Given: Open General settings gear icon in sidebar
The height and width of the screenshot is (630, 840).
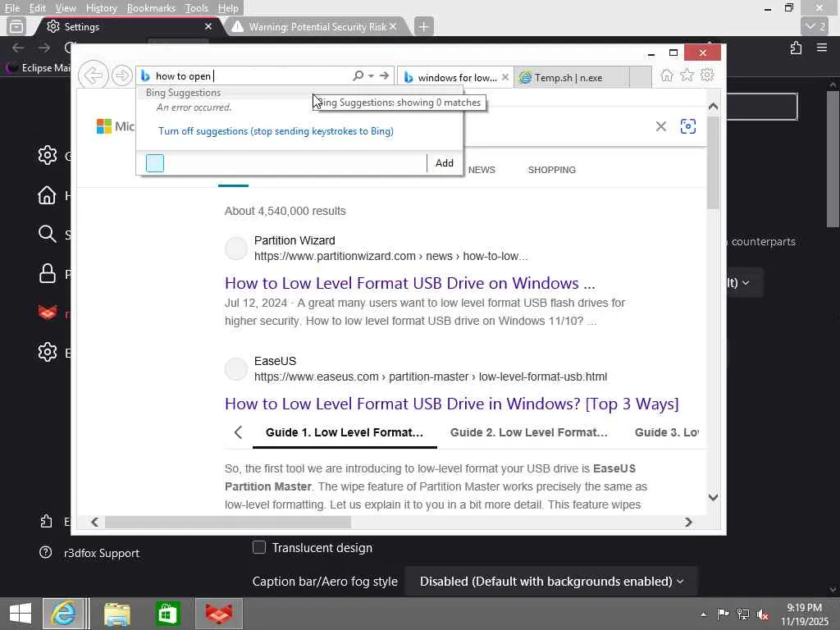Looking at the screenshot, I should [x=47, y=155].
